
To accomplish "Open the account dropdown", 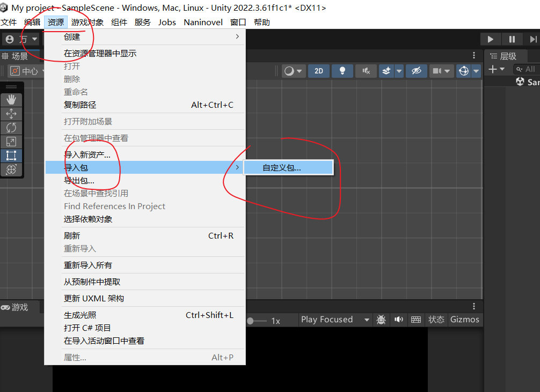I will pyautogui.click(x=21, y=39).
